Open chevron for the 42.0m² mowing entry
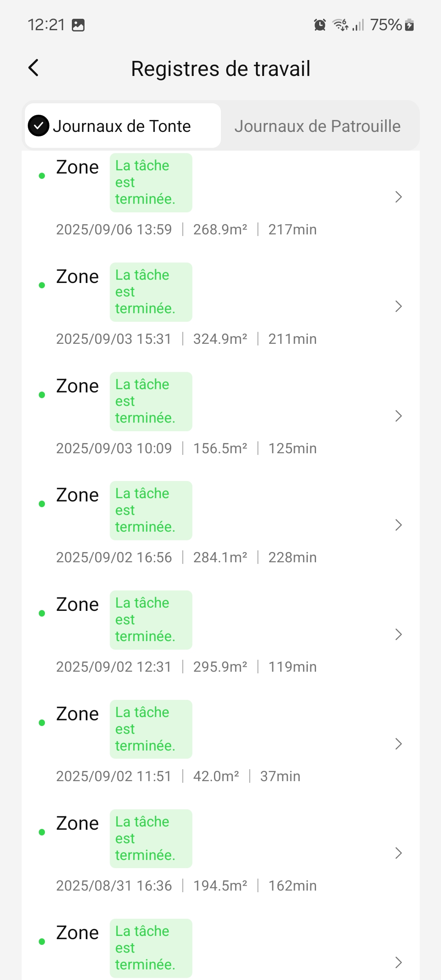The width and height of the screenshot is (441, 980). [399, 744]
